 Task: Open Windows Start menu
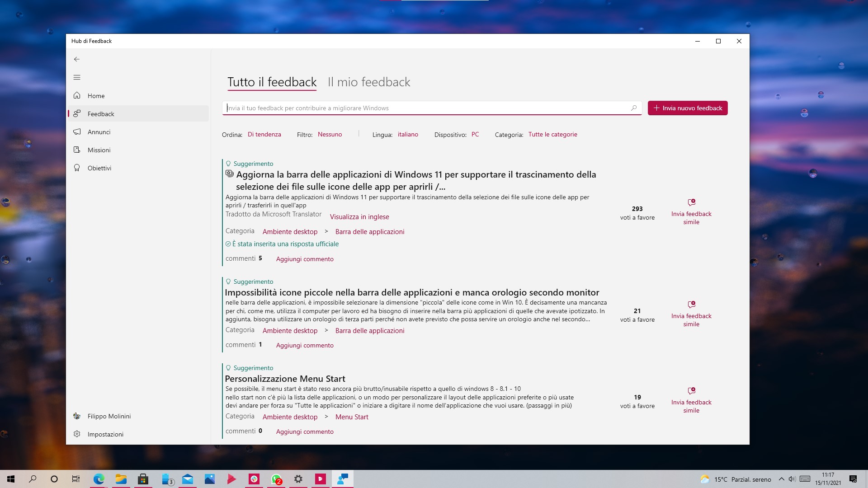click(11, 479)
